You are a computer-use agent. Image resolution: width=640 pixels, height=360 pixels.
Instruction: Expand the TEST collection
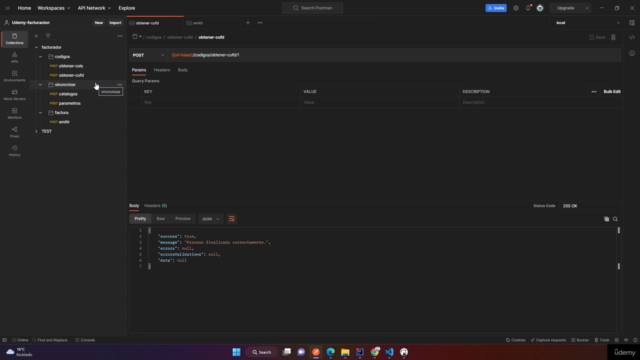(x=36, y=131)
